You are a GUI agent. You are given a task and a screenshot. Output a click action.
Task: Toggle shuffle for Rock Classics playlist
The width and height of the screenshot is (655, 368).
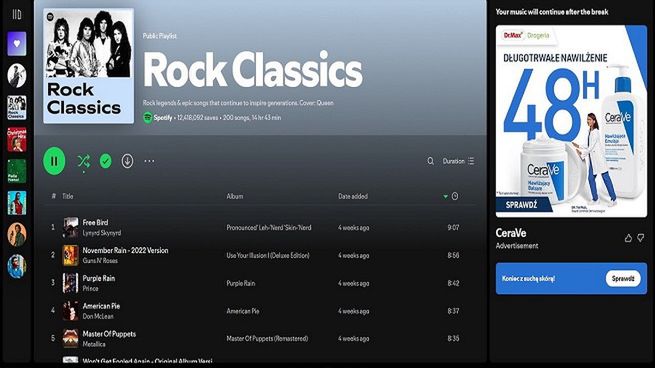coord(84,161)
